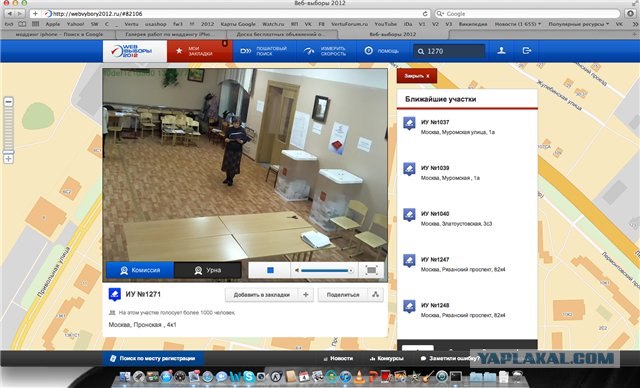Image resolution: width=640 pixels, height=388 pixels.
Task: Open the Web Выборы 2012 logo home
Action: 135,51
